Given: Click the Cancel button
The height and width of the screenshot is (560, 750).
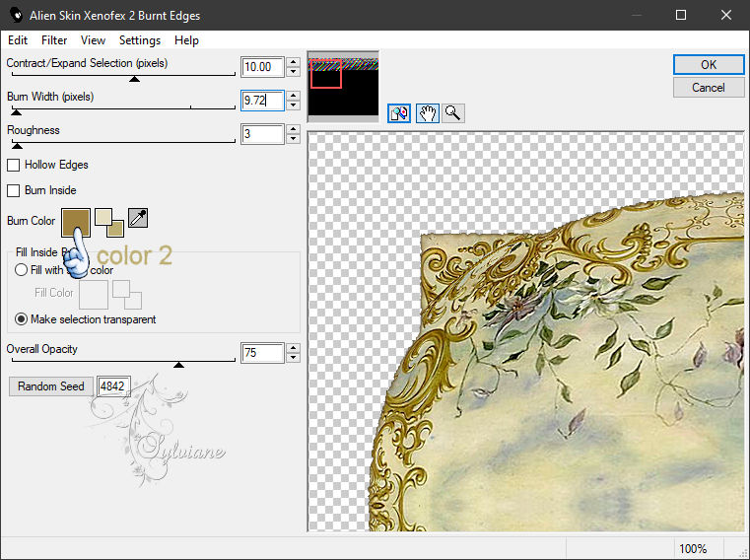Looking at the screenshot, I should [x=709, y=88].
